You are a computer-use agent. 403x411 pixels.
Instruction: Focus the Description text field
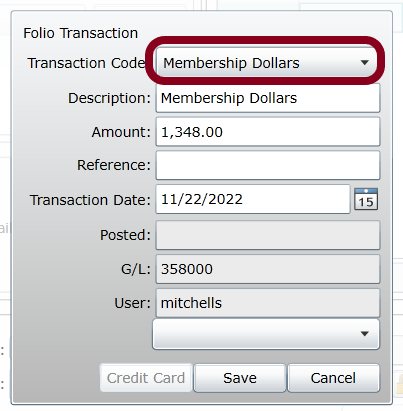[268, 98]
